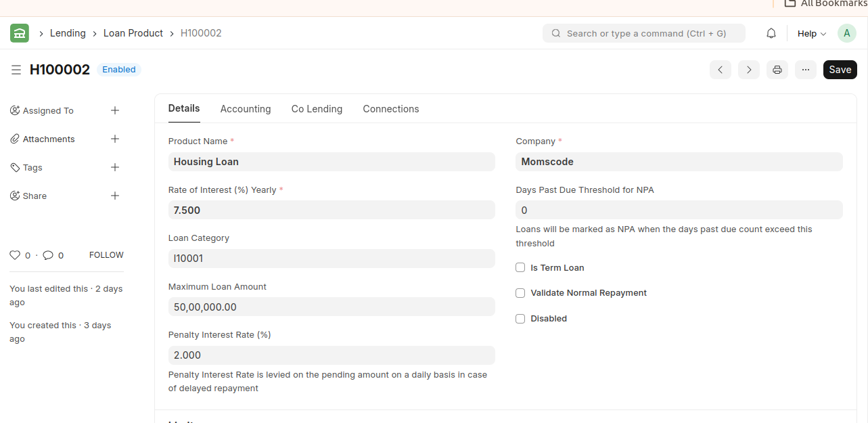Check Validate Normal Repayment option
Viewport: 868px width, 423px height.
click(x=520, y=293)
